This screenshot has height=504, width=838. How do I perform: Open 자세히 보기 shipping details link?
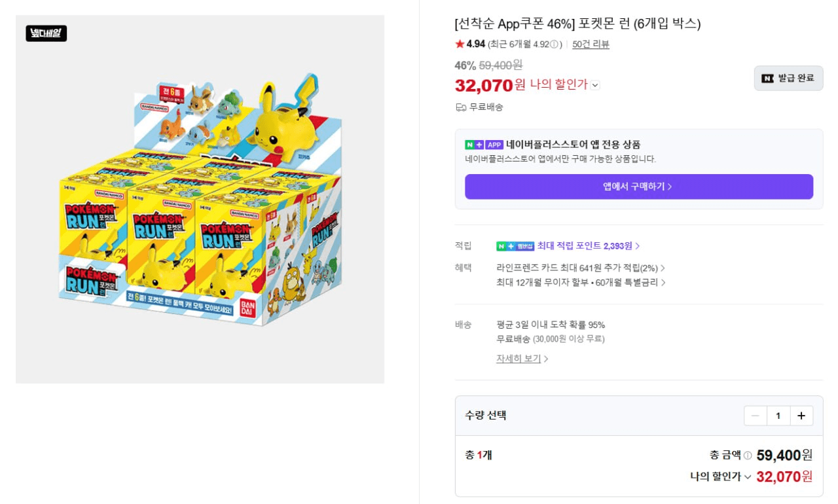[x=522, y=359]
